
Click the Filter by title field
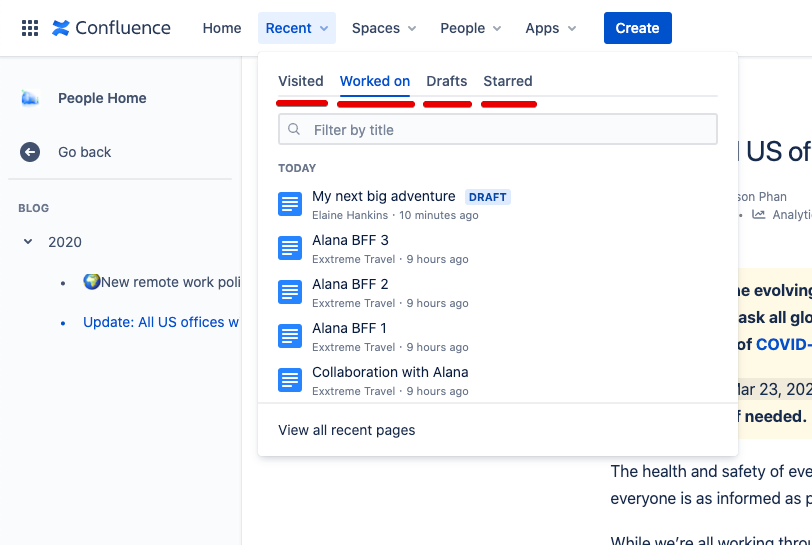pyautogui.click(x=498, y=129)
